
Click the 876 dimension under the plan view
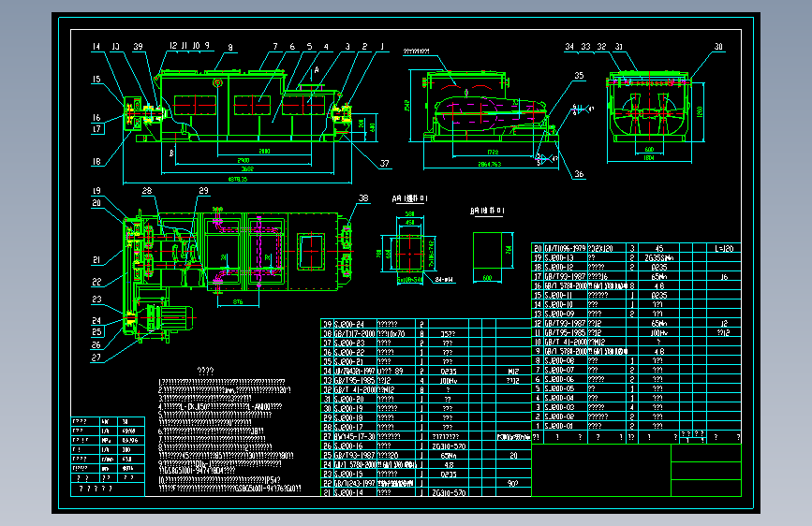click(x=238, y=301)
